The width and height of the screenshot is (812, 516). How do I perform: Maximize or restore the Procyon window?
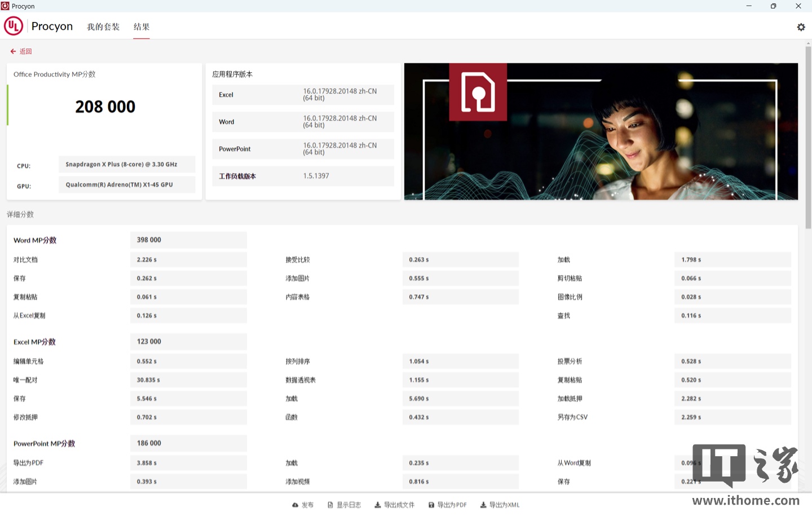(773, 6)
